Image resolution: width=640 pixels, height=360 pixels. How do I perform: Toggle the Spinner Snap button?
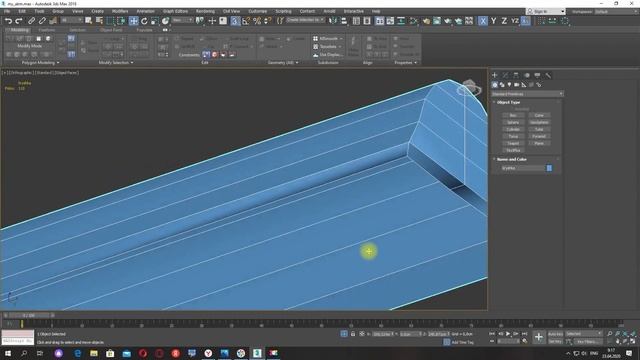(x=268, y=20)
